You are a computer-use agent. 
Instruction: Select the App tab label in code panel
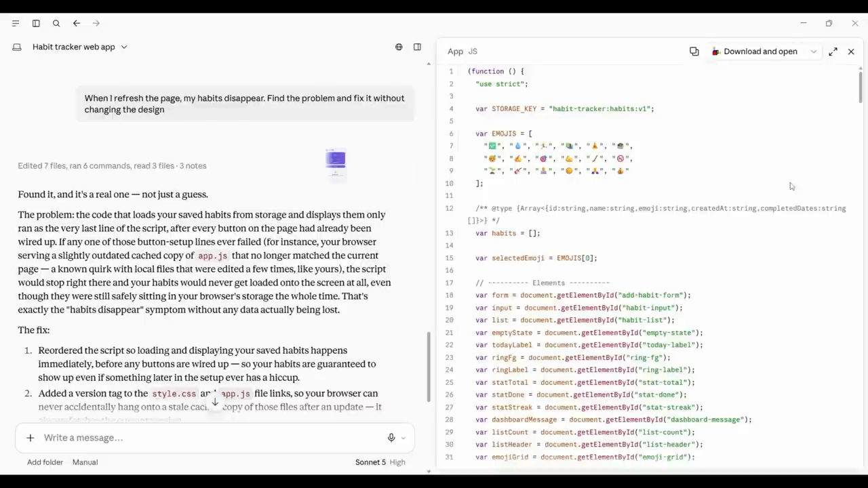coord(455,52)
